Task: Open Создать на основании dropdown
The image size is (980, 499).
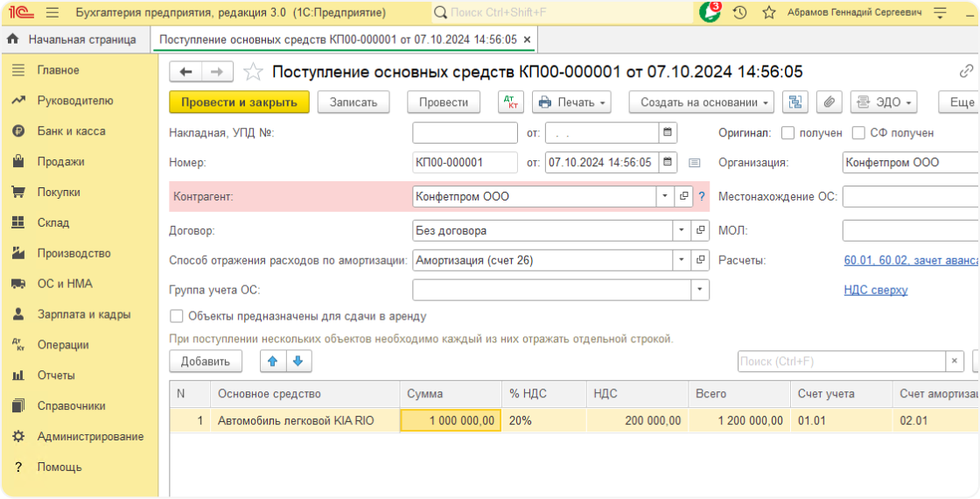Action: (701, 102)
